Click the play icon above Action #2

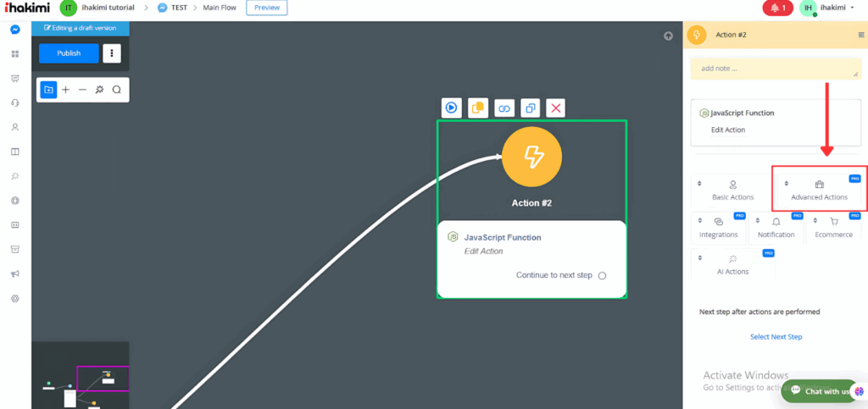(451, 108)
